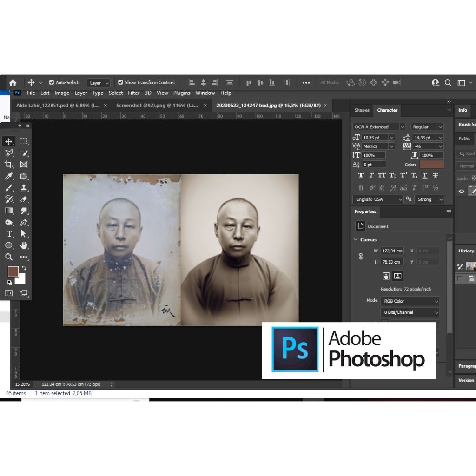Select the Clone Stamp tool

click(x=24, y=188)
